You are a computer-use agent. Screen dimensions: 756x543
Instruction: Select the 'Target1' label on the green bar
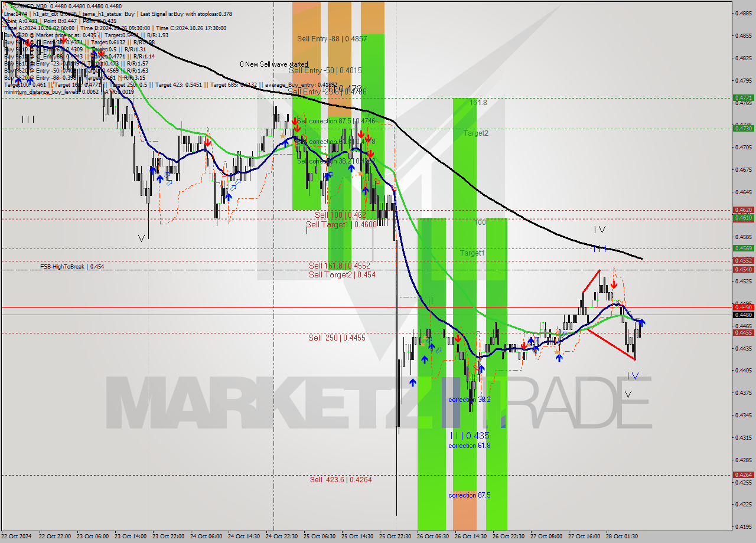472,253
